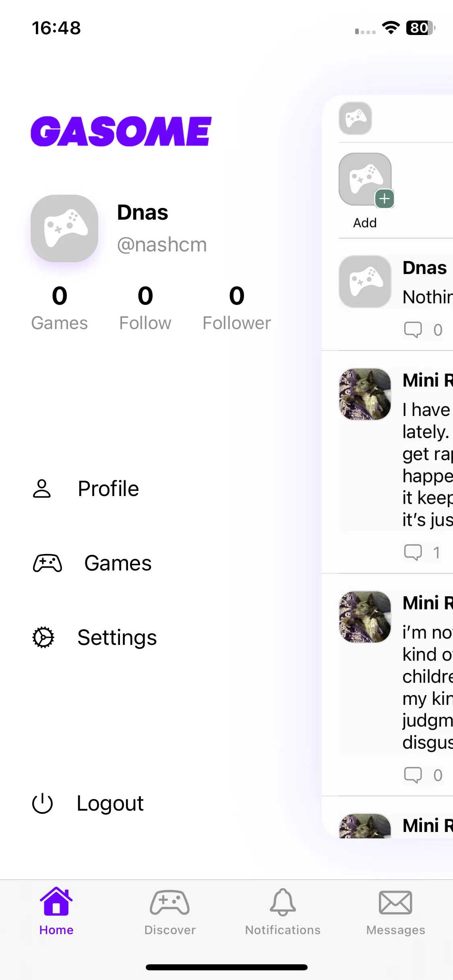The image size is (453, 980).
Task: Open the Notifications bell tab
Action: tap(283, 912)
